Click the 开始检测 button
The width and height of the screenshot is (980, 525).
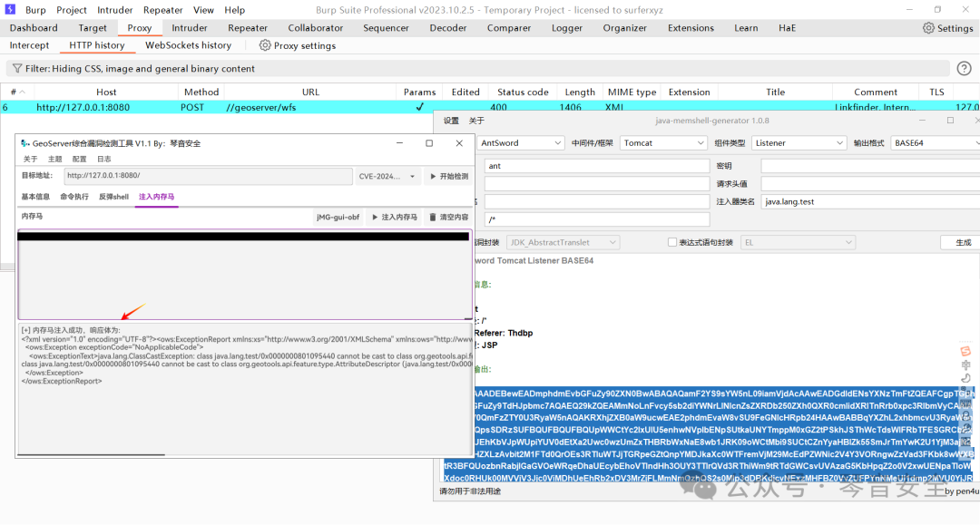pyautogui.click(x=449, y=177)
